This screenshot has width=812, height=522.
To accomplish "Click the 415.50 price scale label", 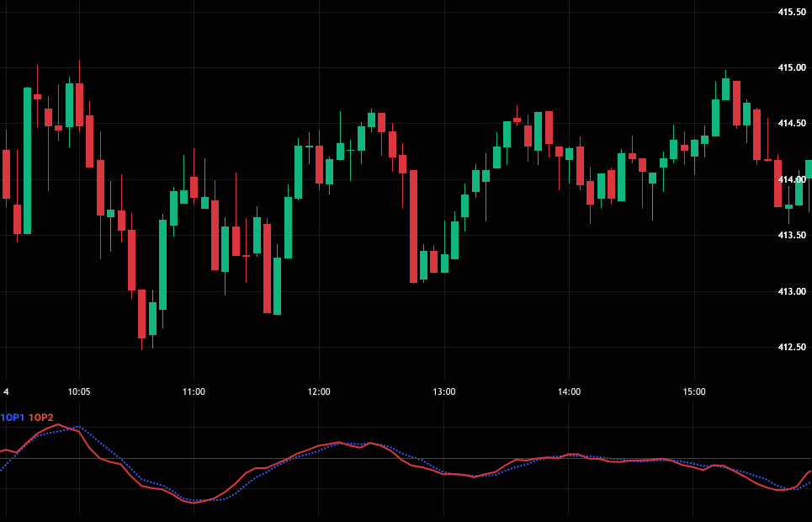I will pos(792,12).
